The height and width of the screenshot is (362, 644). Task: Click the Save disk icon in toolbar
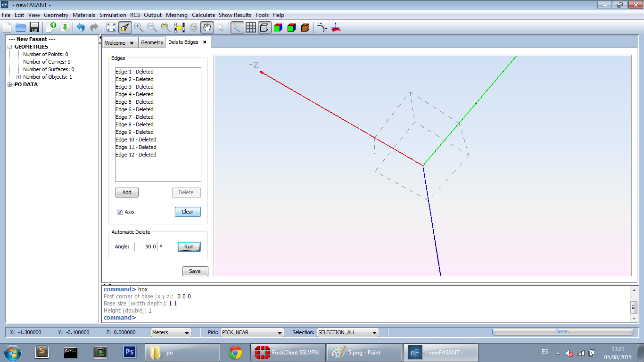pos(34,27)
